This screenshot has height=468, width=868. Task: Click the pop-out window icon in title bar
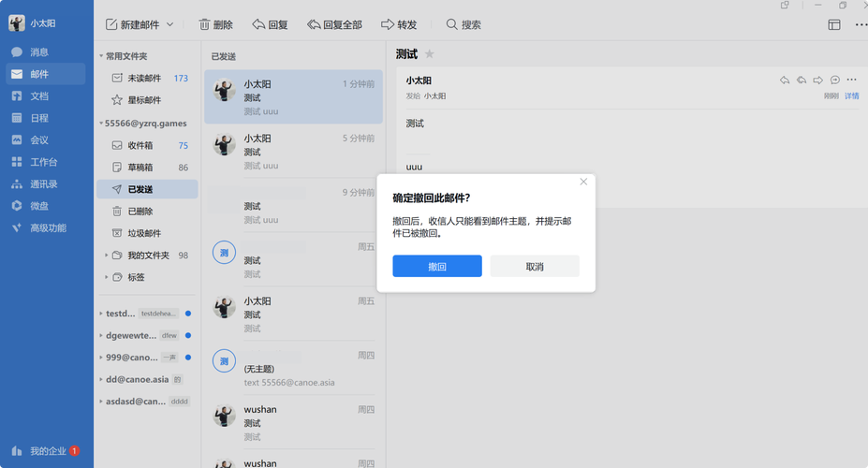point(785,5)
